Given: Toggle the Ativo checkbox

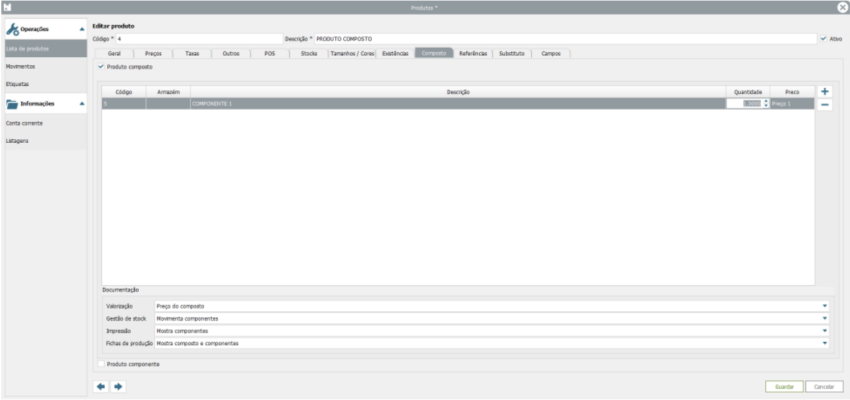Looking at the screenshot, I should pos(823,38).
